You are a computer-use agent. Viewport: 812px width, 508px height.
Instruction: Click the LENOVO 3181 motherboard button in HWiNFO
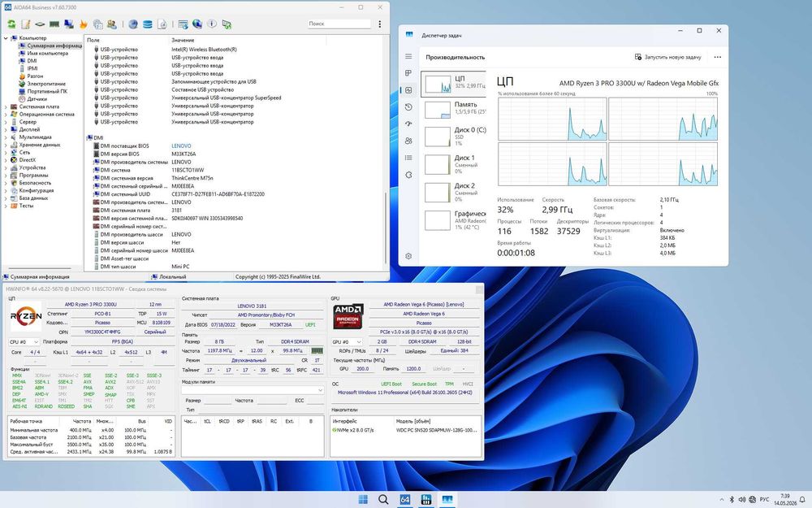click(252, 306)
